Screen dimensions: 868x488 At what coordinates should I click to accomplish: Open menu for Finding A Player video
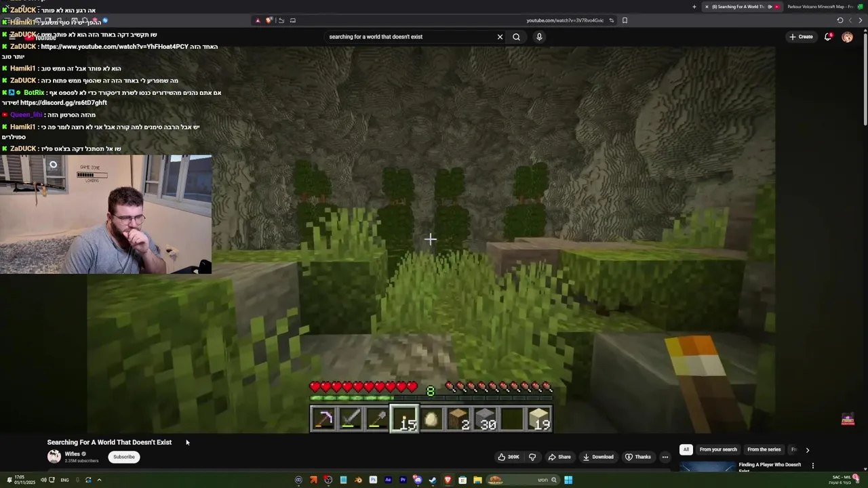click(x=812, y=466)
